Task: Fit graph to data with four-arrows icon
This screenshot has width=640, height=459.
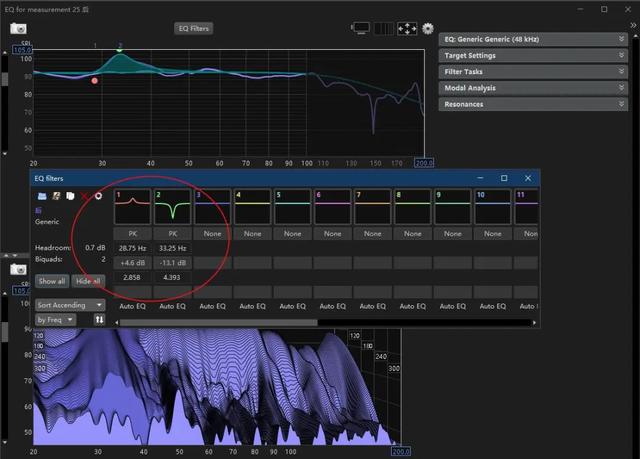Action: 407,28
